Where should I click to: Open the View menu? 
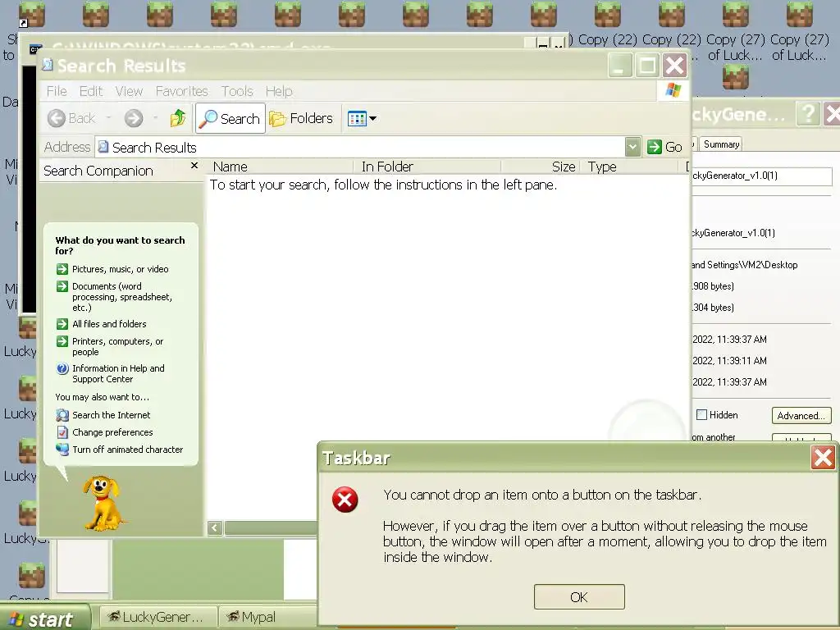click(x=129, y=91)
